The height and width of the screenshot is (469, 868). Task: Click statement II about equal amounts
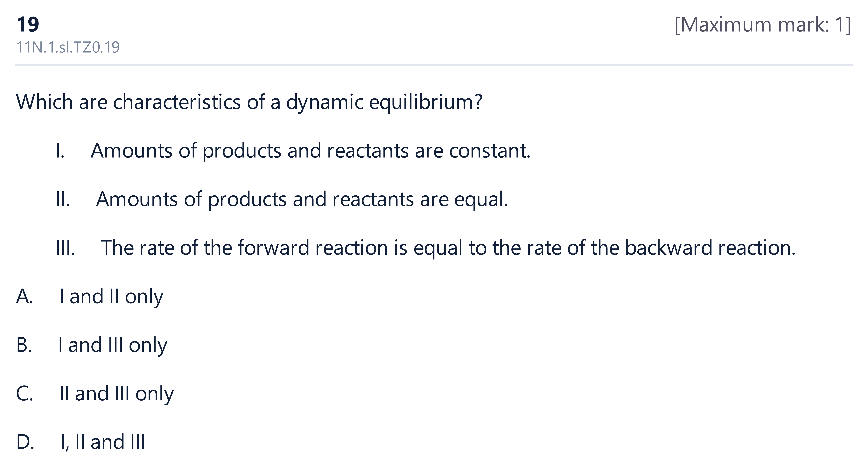(302, 200)
